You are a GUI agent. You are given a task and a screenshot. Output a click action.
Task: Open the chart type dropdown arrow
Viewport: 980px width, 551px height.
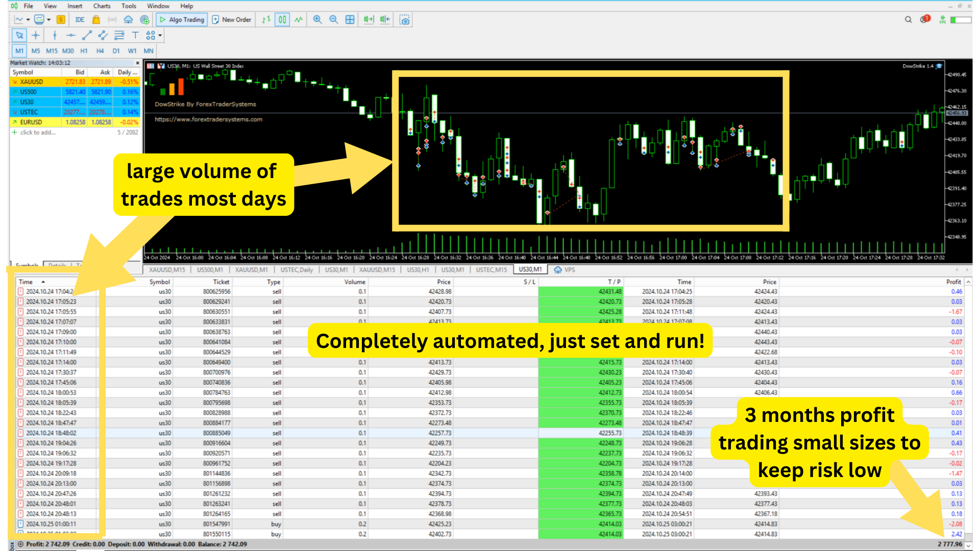coord(28,19)
